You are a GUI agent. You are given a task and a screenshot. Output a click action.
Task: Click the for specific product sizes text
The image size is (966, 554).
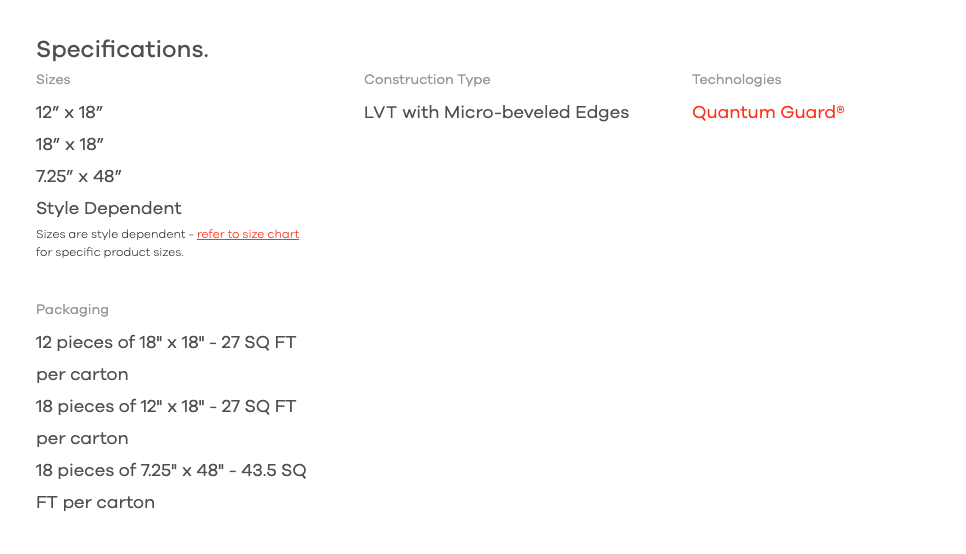(x=110, y=252)
